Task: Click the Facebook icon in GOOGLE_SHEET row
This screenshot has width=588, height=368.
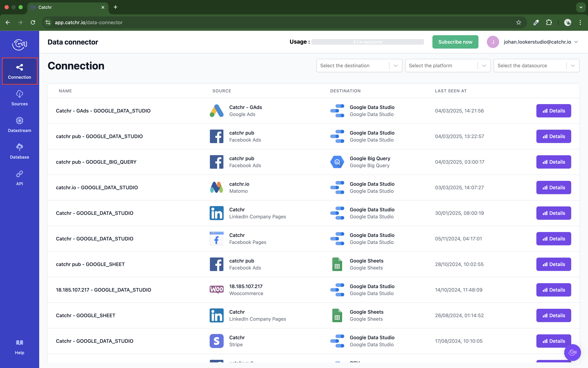Action: 216,264
